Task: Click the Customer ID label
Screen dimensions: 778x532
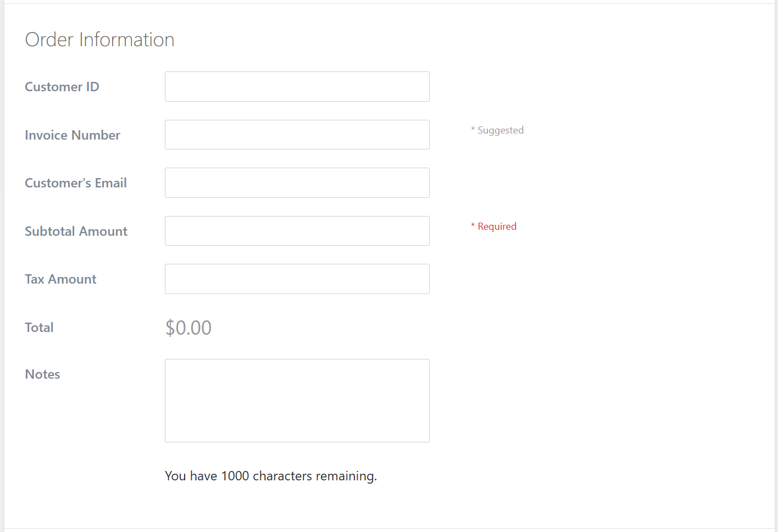Action: [x=62, y=87]
